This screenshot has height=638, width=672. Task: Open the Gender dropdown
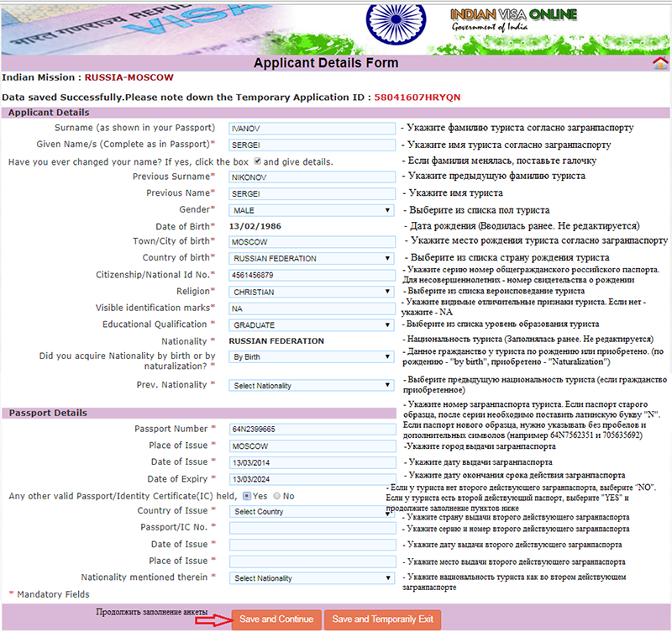tap(312, 210)
